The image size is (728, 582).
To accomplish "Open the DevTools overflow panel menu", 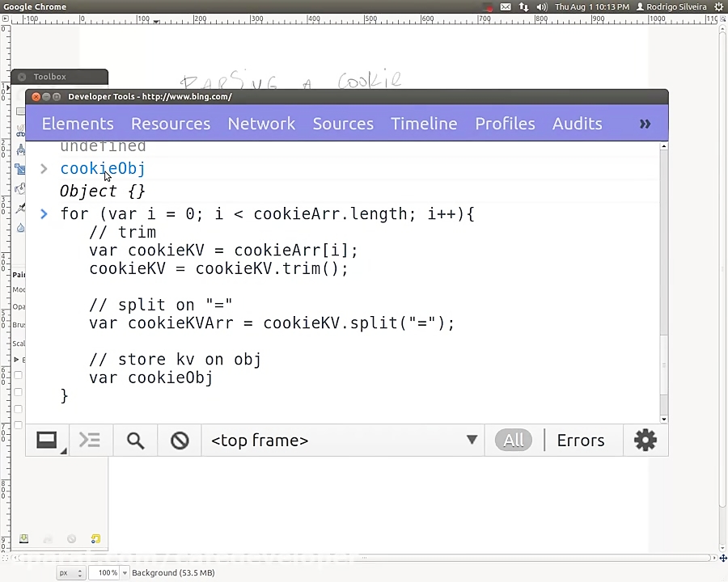I will pyautogui.click(x=645, y=123).
